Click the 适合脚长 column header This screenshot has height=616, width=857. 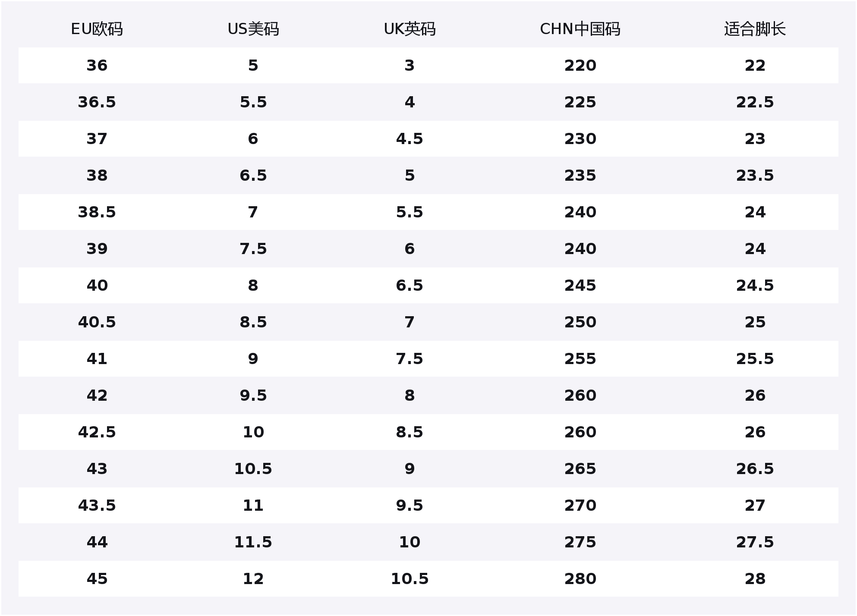pyautogui.click(x=755, y=29)
